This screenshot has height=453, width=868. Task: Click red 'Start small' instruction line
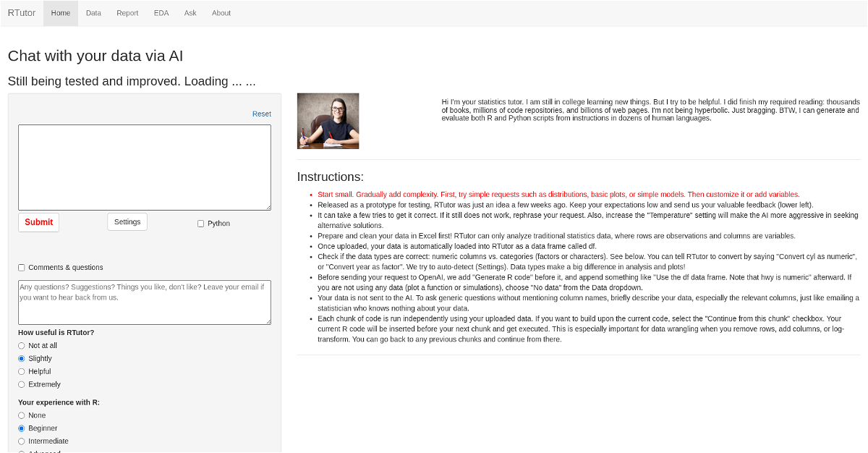tap(558, 195)
